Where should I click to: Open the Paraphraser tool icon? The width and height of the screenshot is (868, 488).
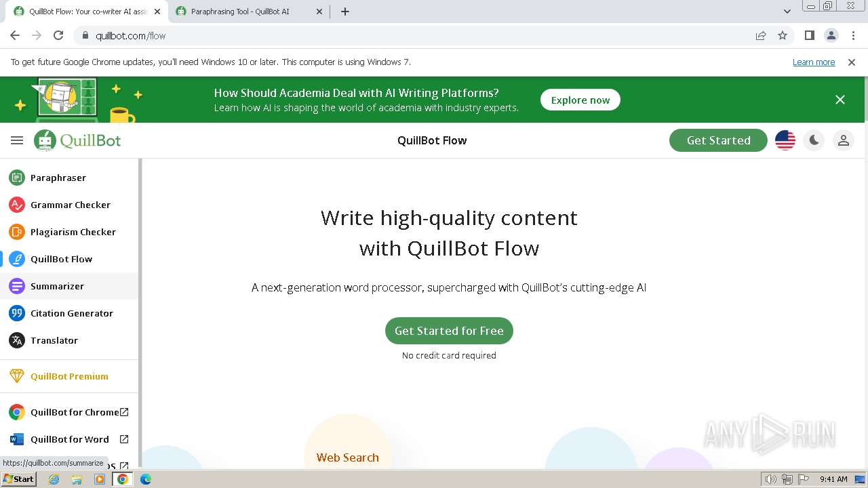pos(17,178)
